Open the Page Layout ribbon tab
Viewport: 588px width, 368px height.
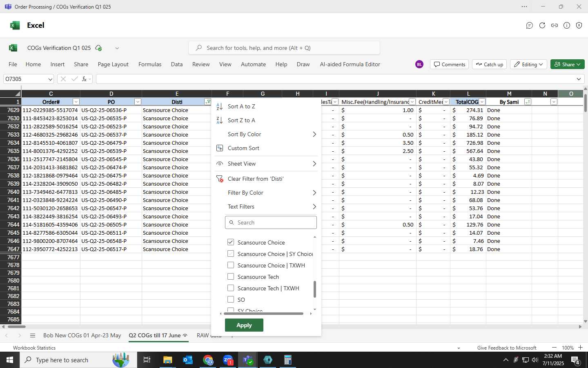[113, 64]
